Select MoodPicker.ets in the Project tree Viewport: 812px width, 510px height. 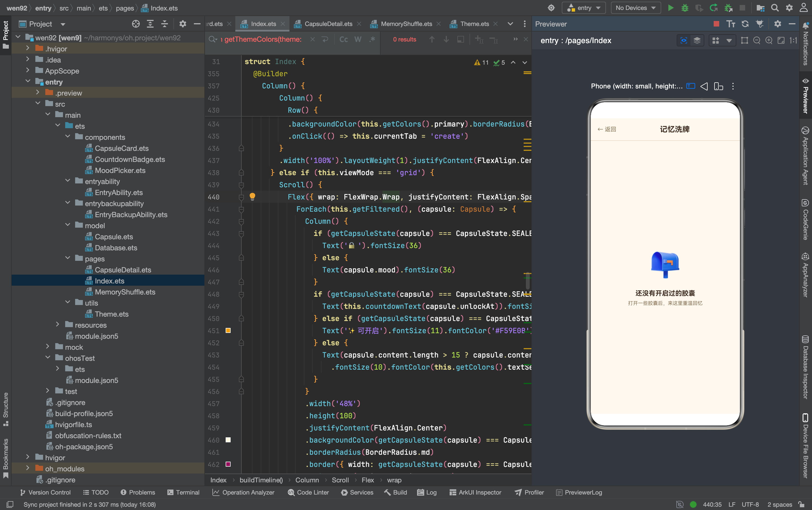(120, 170)
